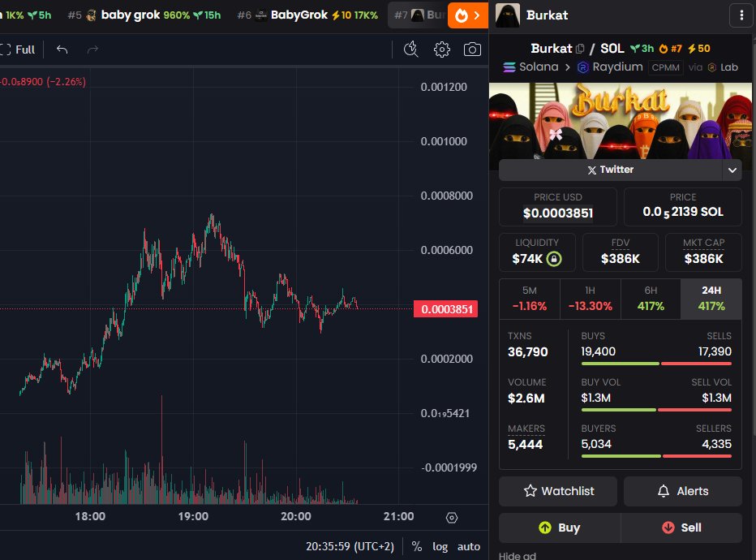Toggle percent scale on the chart

point(417,546)
